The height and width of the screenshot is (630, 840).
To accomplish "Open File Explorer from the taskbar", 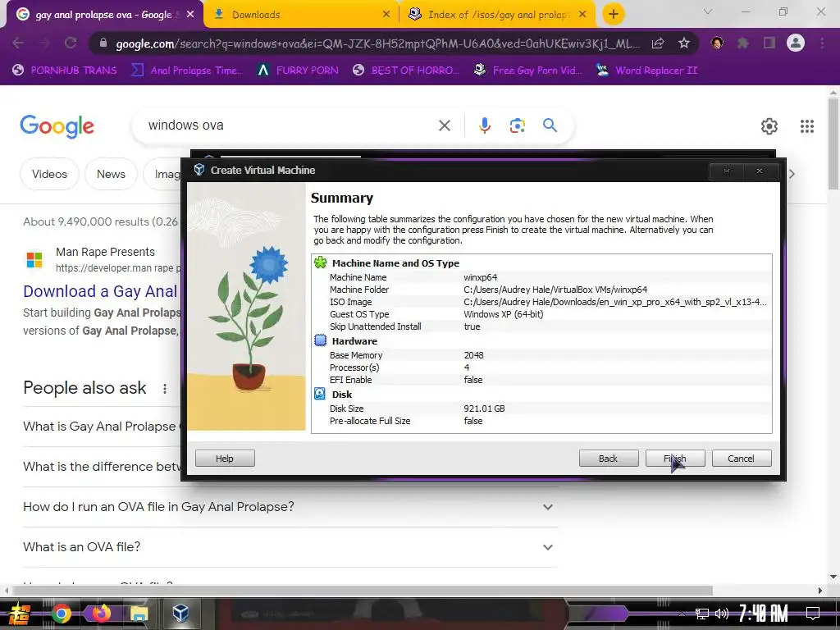I will 139,614.
